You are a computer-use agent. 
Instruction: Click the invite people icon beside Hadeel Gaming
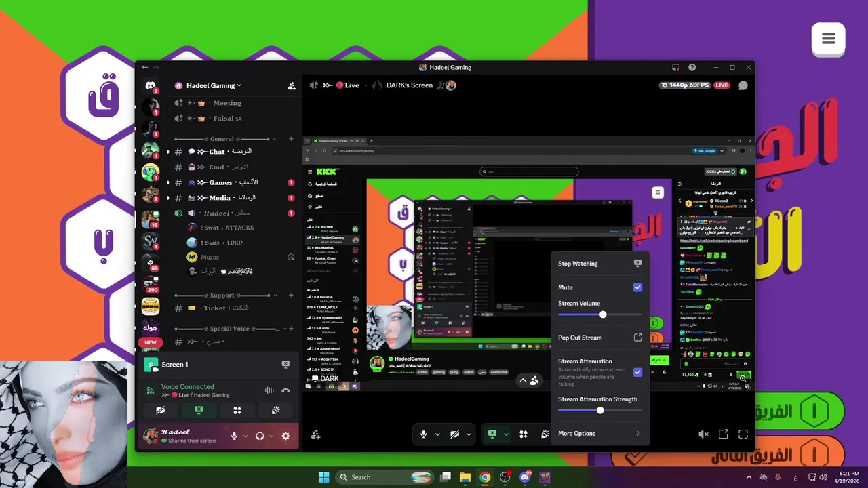point(292,86)
